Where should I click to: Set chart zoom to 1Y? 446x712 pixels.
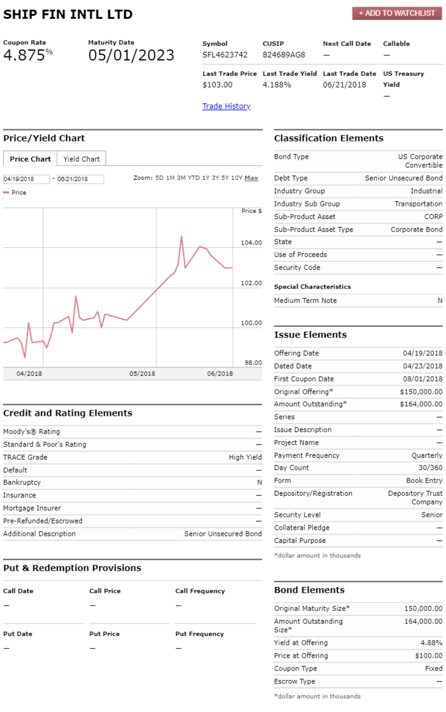click(206, 178)
